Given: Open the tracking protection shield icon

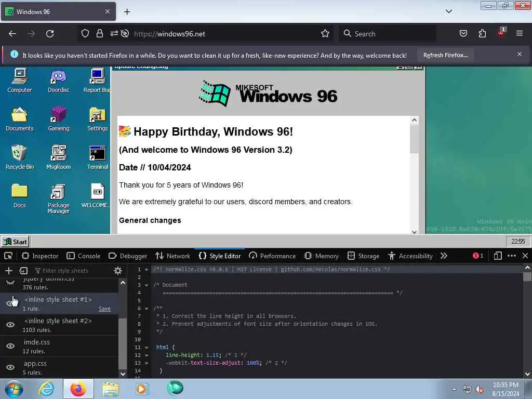Looking at the screenshot, I should pos(85,34).
